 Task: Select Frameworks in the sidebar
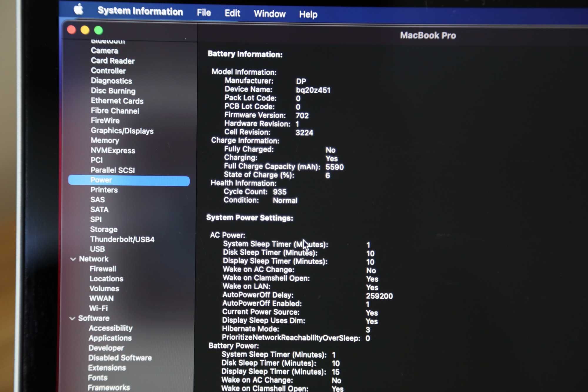[109, 388]
